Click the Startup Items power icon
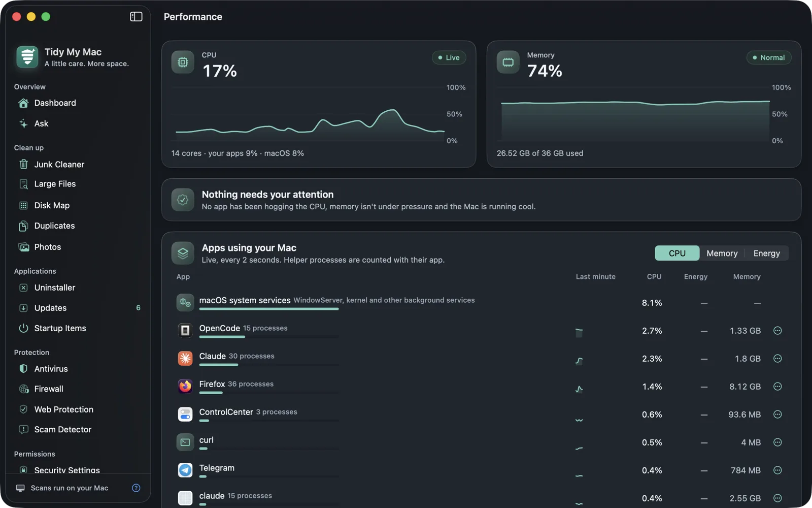The width and height of the screenshot is (812, 508). click(x=23, y=328)
